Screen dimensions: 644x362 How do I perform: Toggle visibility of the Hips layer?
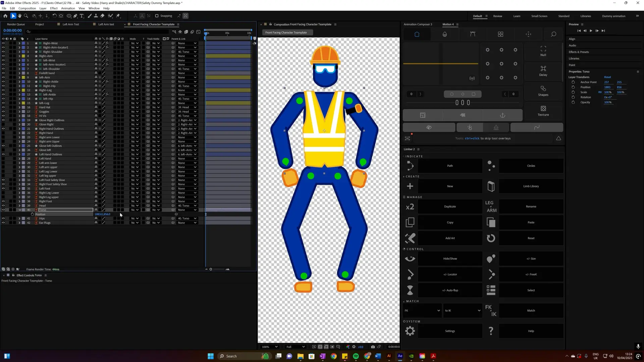[x=3, y=219]
